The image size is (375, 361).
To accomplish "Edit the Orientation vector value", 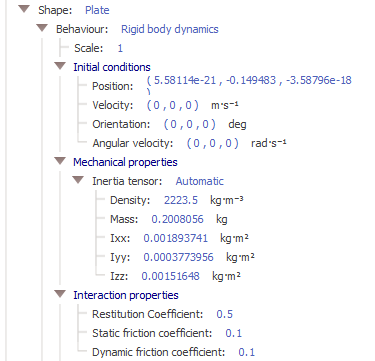I will (x=190, y=125).
